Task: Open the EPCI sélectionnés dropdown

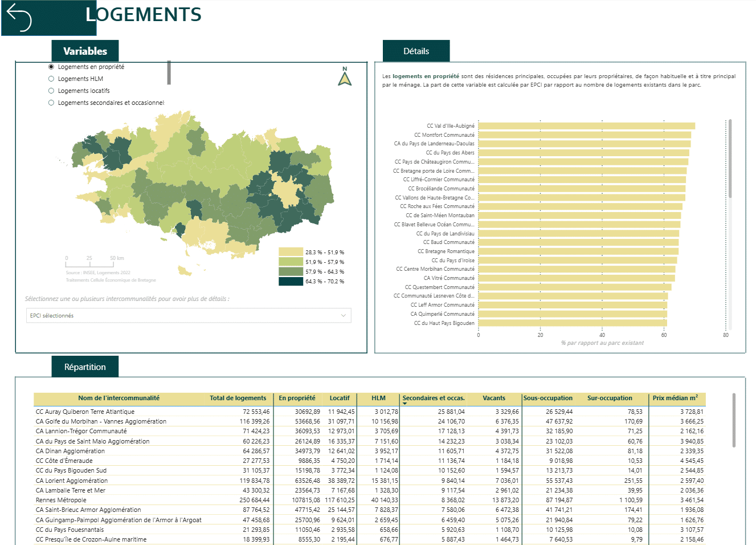Action: tap(189, 315)
